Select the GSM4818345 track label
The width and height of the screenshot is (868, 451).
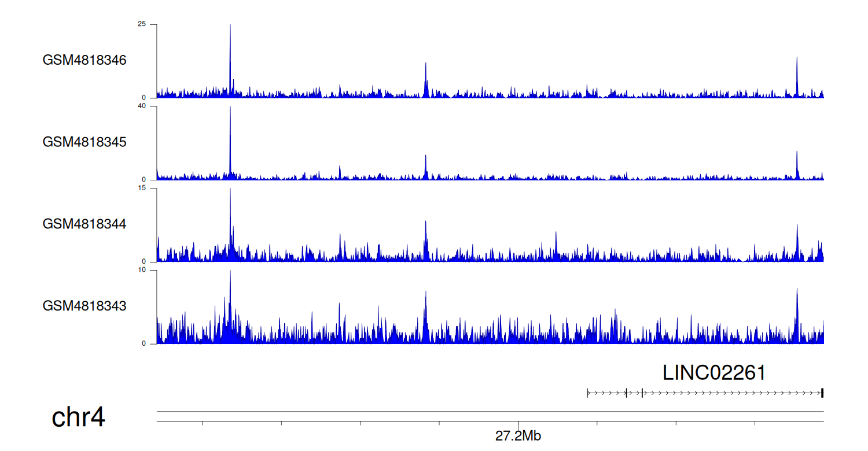84,142
